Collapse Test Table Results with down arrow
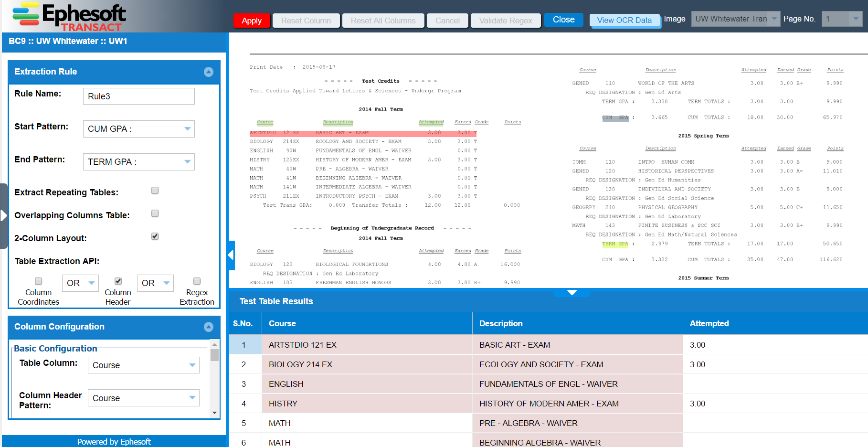This screenshot has width=868, height=447. [572, 292]
